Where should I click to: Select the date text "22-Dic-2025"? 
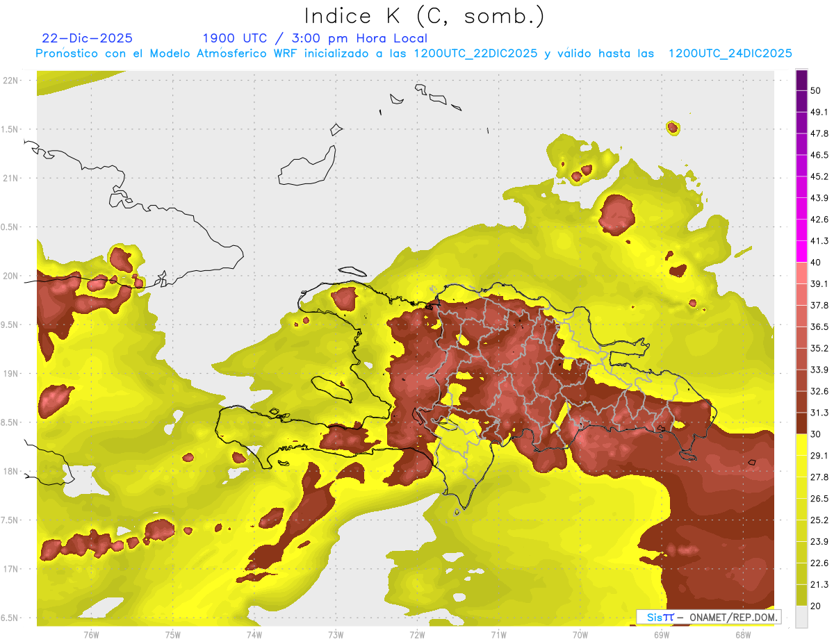pos(87,38)
